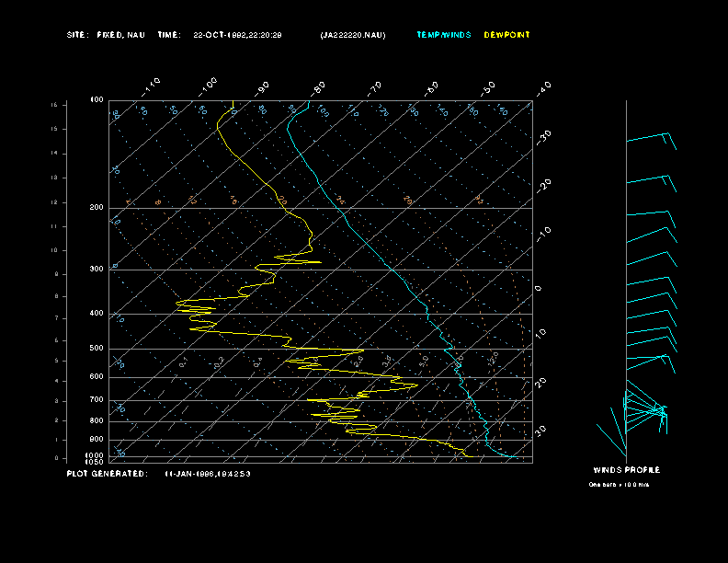This screenshot has width=728, height=563.
Task: Click the 300 pressure level label
Action: point(96,270)
